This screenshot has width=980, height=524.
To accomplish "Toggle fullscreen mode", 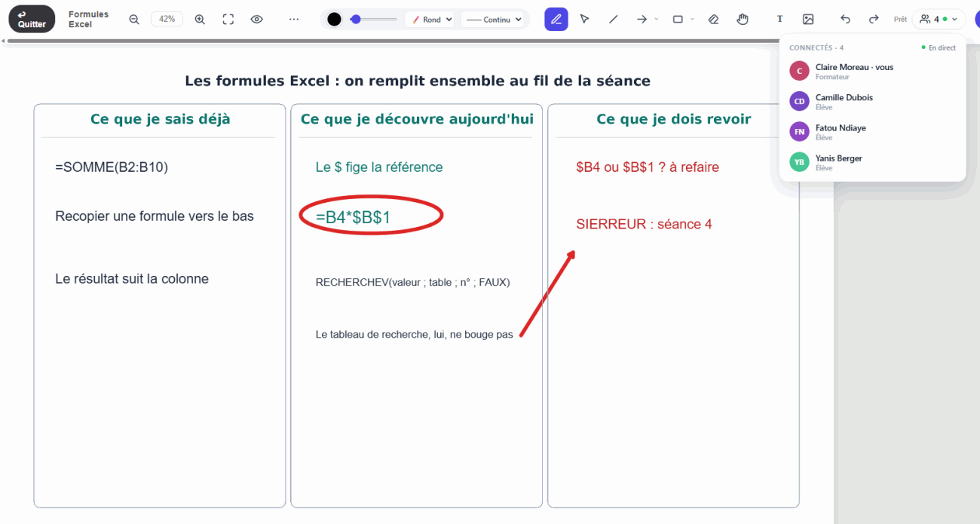I will point(228,20).
